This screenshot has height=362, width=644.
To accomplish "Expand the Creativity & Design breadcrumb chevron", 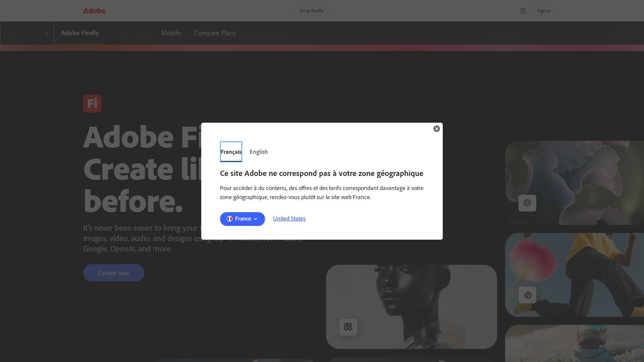I will 46,33.
